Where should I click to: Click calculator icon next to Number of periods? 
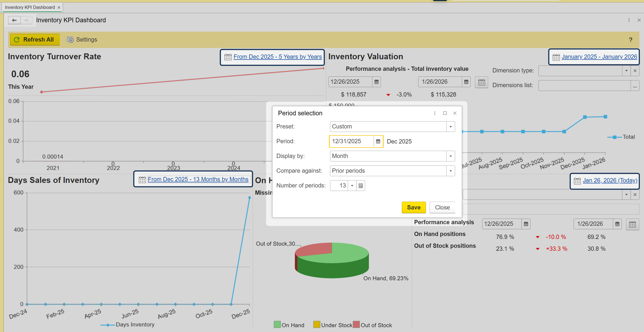tap(361, 186)
